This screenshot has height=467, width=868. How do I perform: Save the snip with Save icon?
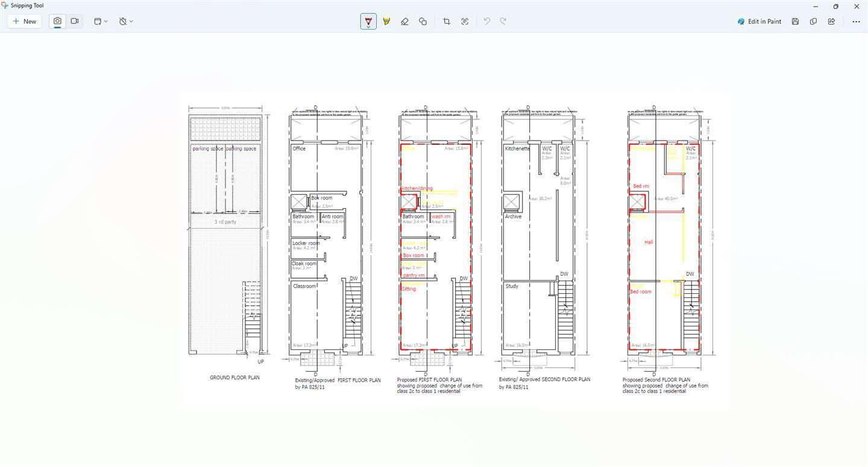click(795, 21)
